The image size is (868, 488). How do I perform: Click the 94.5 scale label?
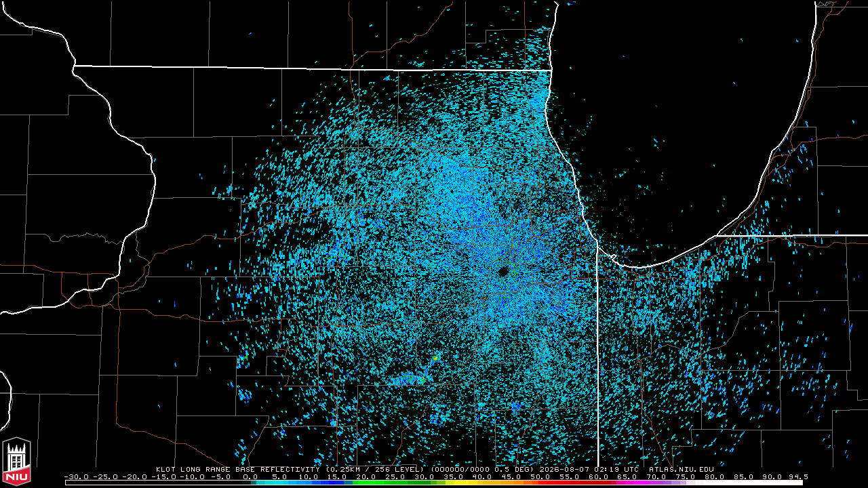[798, 477]
